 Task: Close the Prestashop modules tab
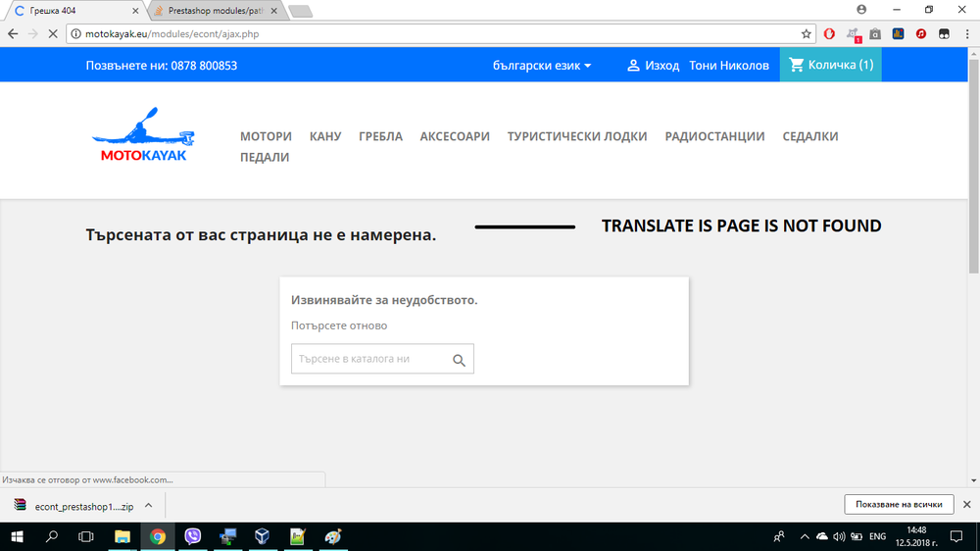pos(273,11)
